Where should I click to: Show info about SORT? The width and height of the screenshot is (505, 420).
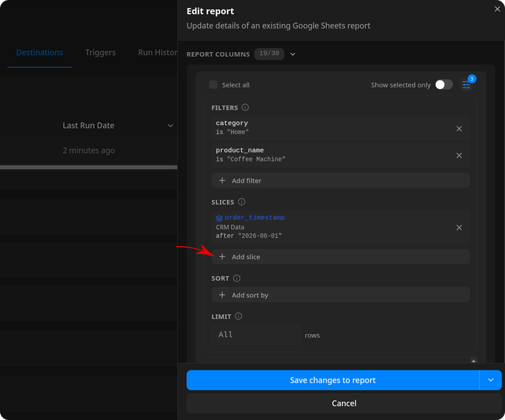pyautogui.click(x=237, y=278)
